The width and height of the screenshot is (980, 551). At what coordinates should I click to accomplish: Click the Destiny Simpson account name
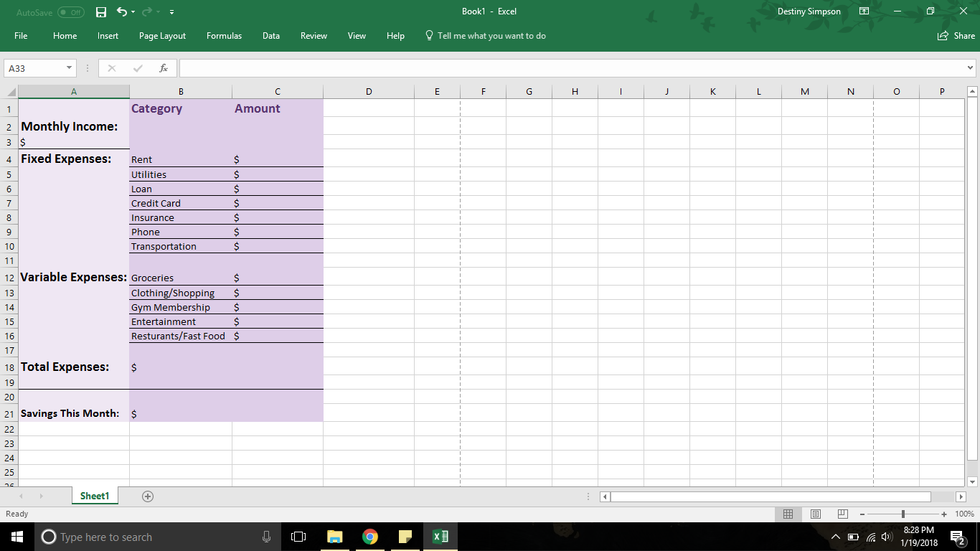coord(809,12)
